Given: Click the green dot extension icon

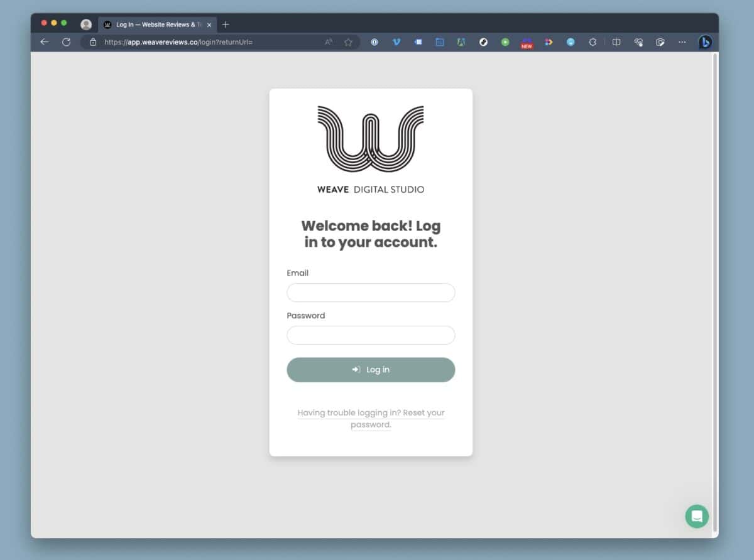Looking at the screenshot, I should (x=505, y=42).
